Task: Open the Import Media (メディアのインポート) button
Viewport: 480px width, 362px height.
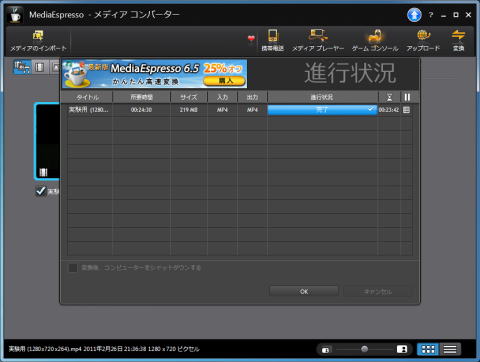Action: click(x=38, y=41)
